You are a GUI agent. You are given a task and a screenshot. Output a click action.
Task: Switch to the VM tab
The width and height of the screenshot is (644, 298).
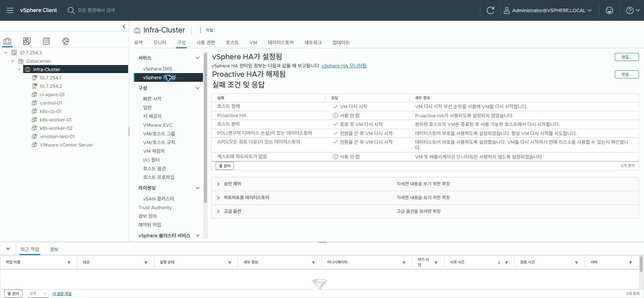[253, 43]
